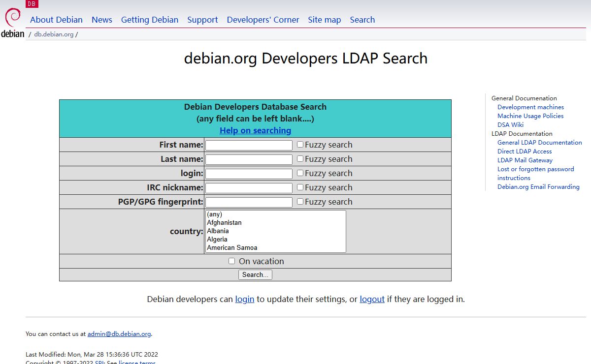Image resolution: width=591 pixels, height=364 pixels.
Task: Select Albania in the country list
Action: (x=275, y=231)
